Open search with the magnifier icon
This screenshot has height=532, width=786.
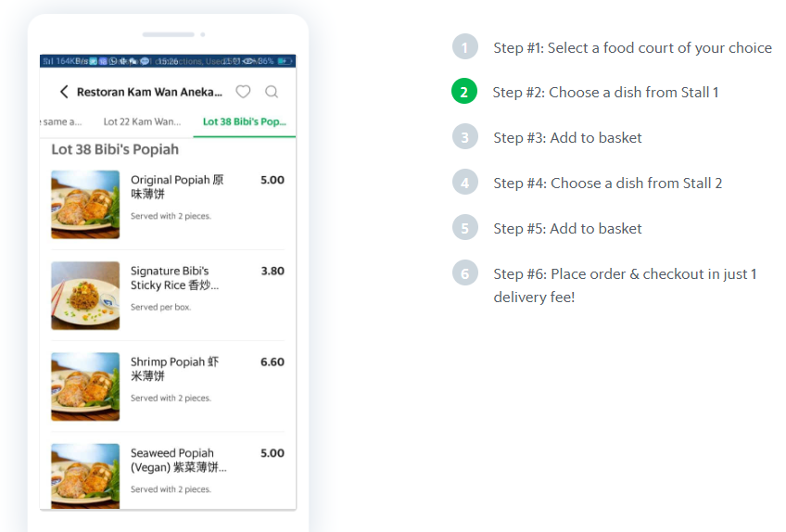(272, 92)
